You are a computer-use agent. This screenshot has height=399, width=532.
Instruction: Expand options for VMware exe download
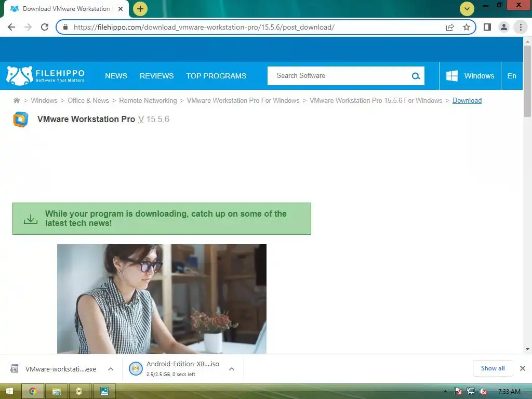[111, 369]
